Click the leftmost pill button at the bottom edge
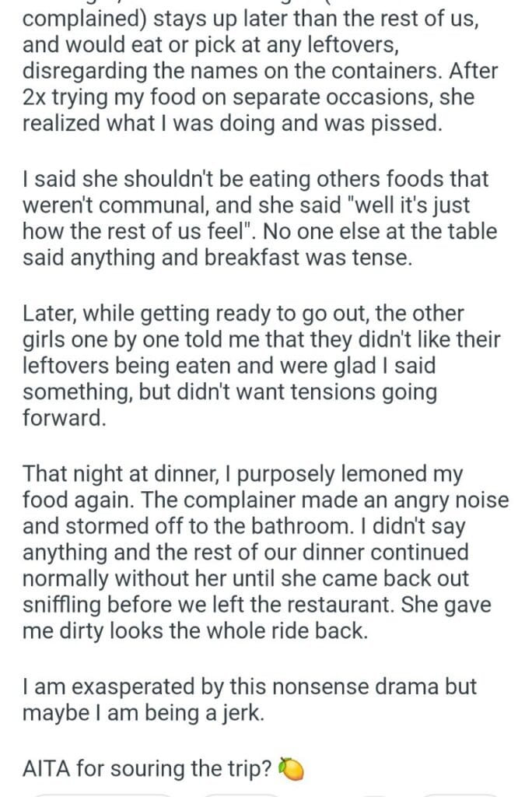 tap(101, 794)
